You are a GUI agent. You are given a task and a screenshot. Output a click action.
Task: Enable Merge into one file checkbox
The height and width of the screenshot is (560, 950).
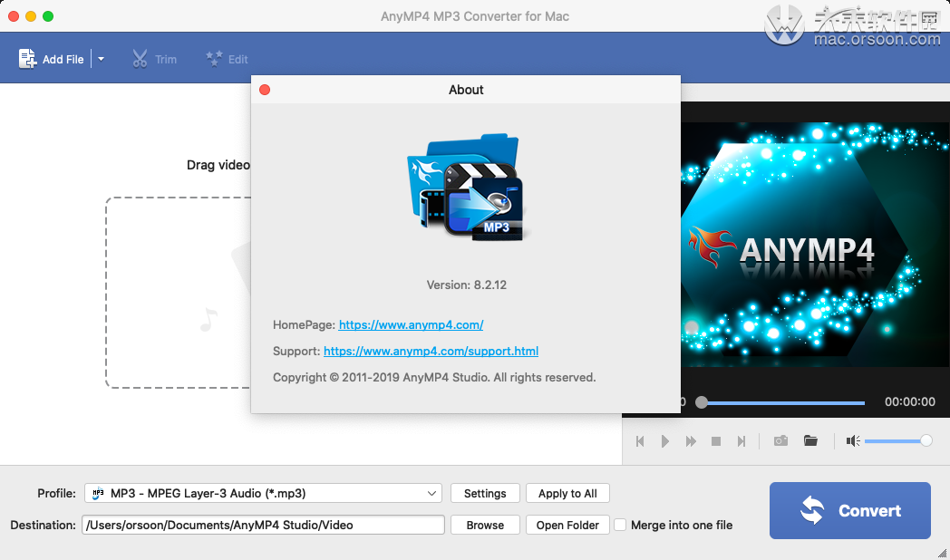620,525
